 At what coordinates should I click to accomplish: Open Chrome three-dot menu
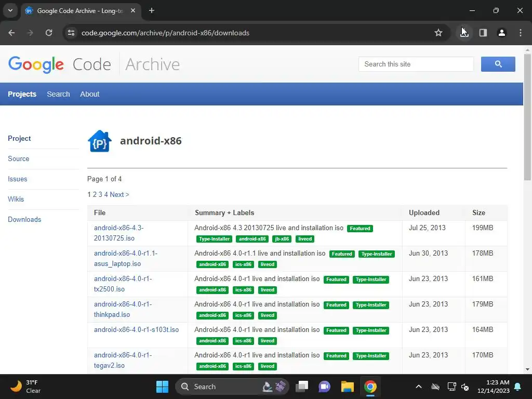[x=521, y=33]
